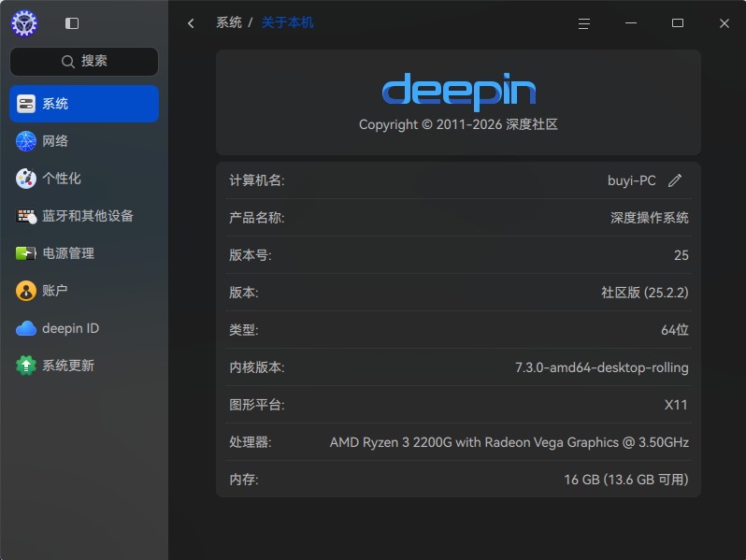
Task: Click the version number value 25
Action: pyautogui.click(x=681, y=255)
